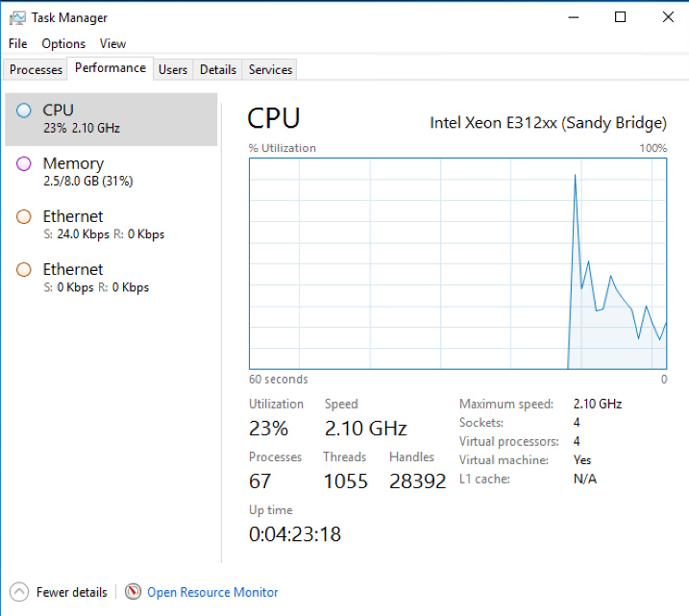The image size is (689, 616).
Task: Collapse view with Fewer details arrow
Action: 19,592
